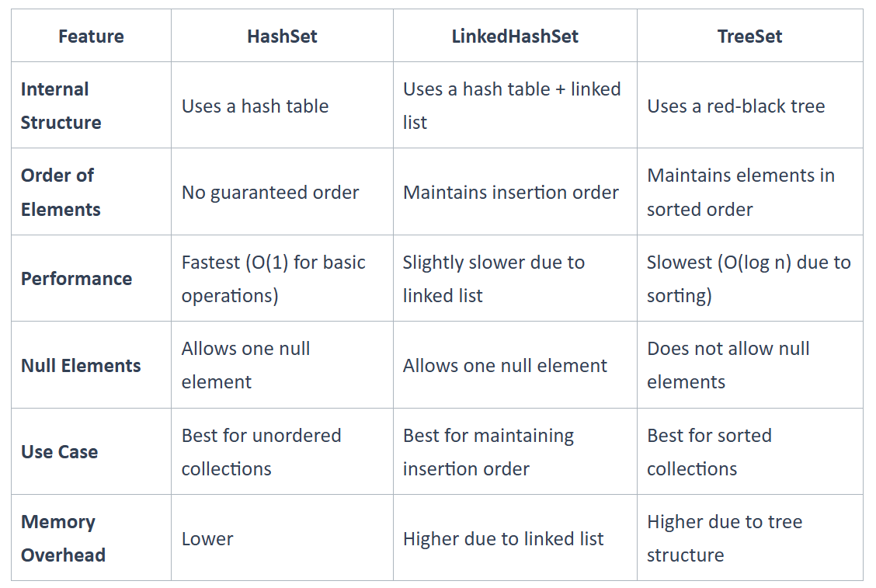Image resolution: width=876 pixels, height=588 pixels.
Task: Click the Feature column header
Action: [x=91, y=37]
